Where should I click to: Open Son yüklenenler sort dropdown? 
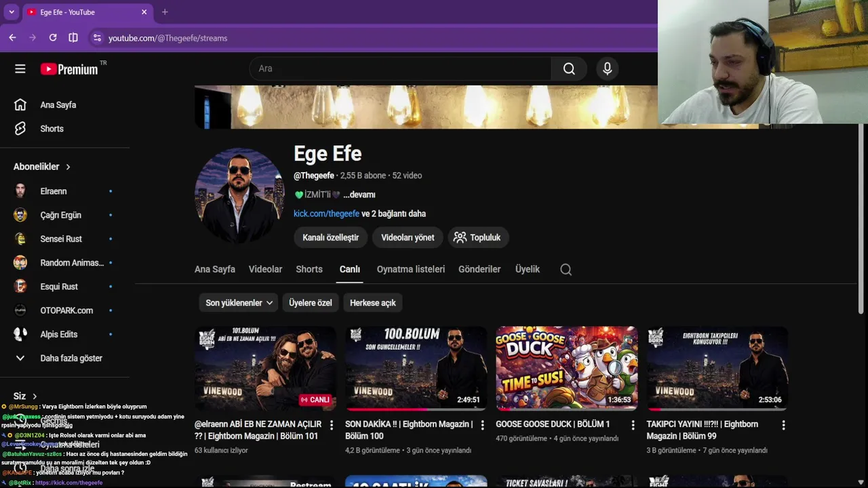click(239, 303)
